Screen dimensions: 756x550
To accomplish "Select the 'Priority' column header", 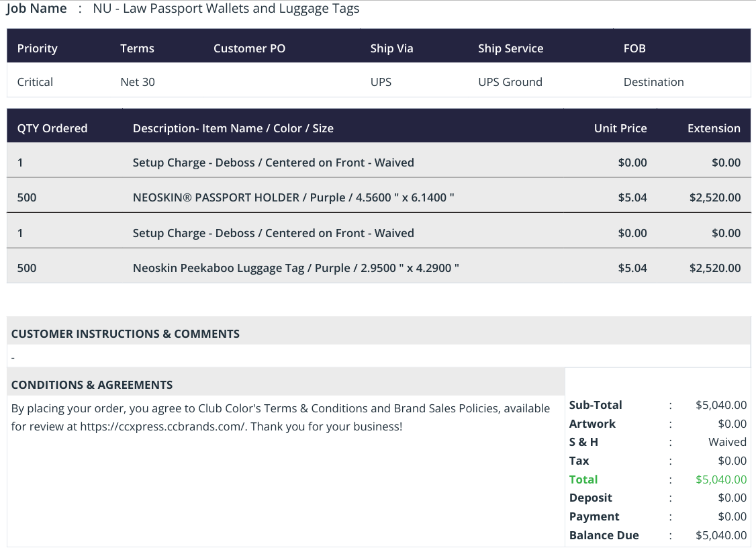I will (37, 48).
